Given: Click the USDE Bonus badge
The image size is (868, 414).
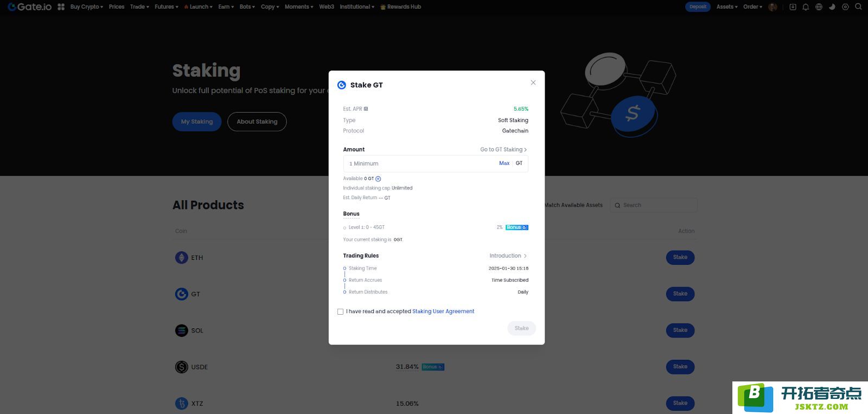Looking at the screenshot, I should coord(433,367).
